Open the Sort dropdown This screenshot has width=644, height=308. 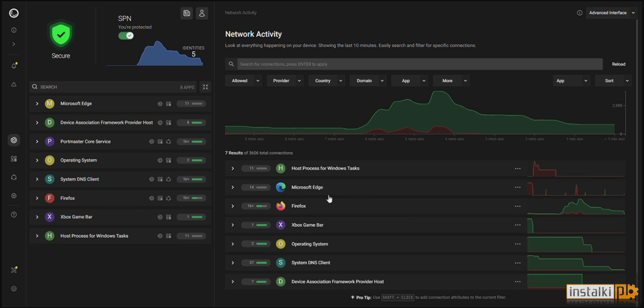coord(613,80)
